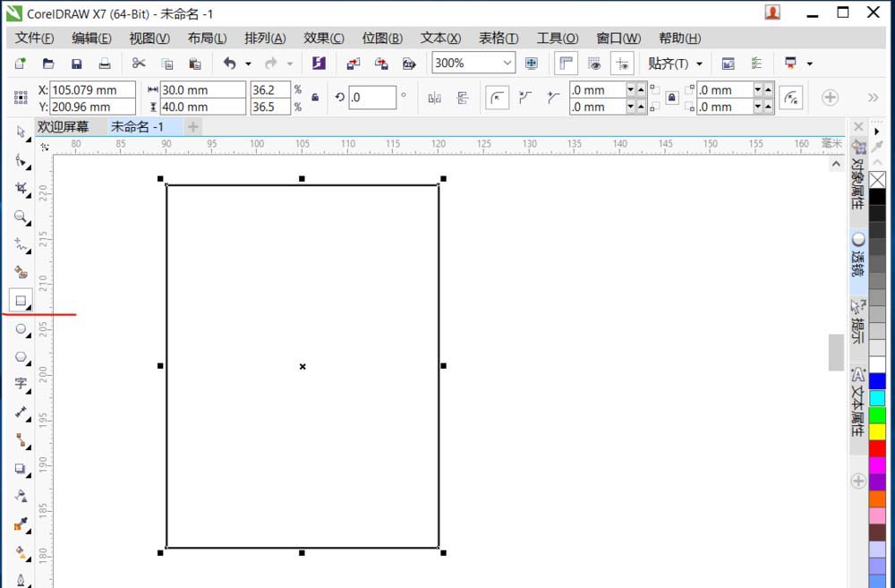This screenshot has width=895, height=588.
Task: Select the Zoom tool
Action: 21,217
